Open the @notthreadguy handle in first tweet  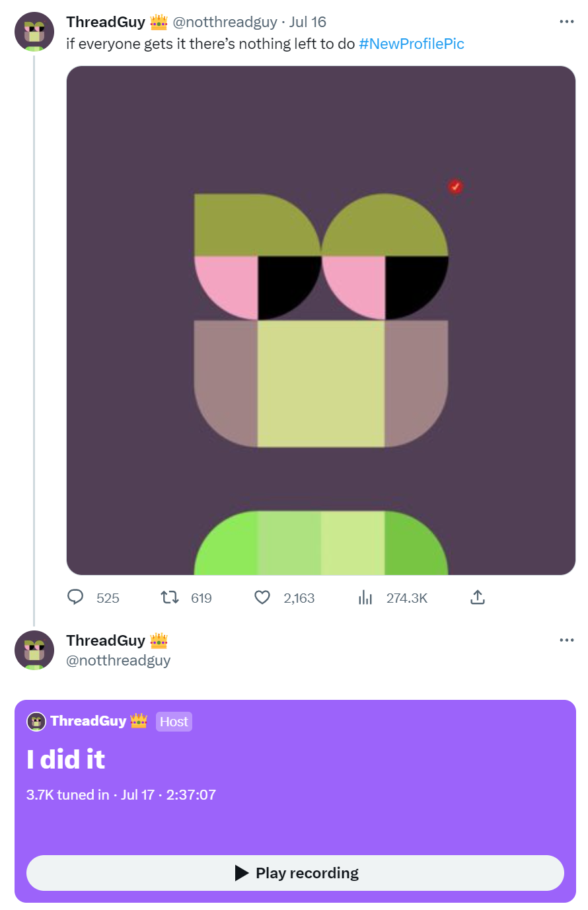[x=225, y=22]
